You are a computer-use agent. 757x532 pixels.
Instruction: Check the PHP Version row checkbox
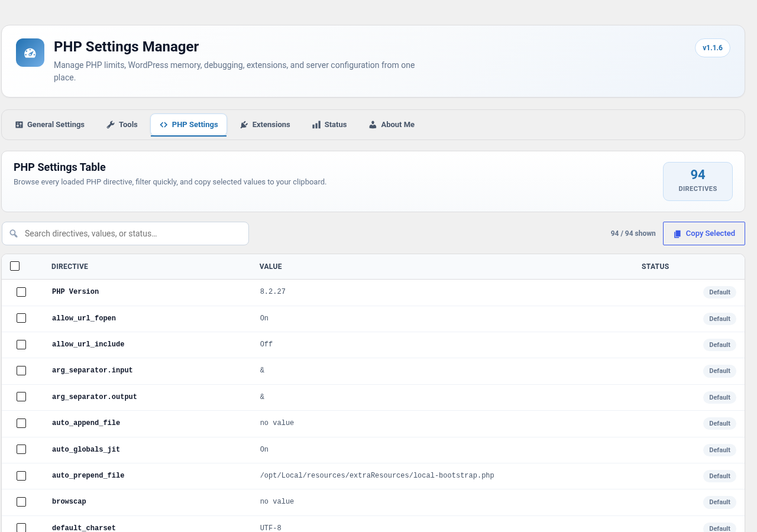coord(21,292)
